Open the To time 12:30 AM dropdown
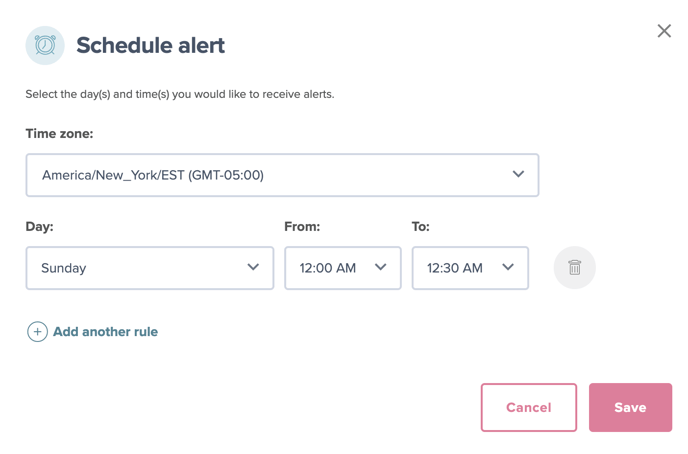Screen dimensions: 688x454 (470, 268)
